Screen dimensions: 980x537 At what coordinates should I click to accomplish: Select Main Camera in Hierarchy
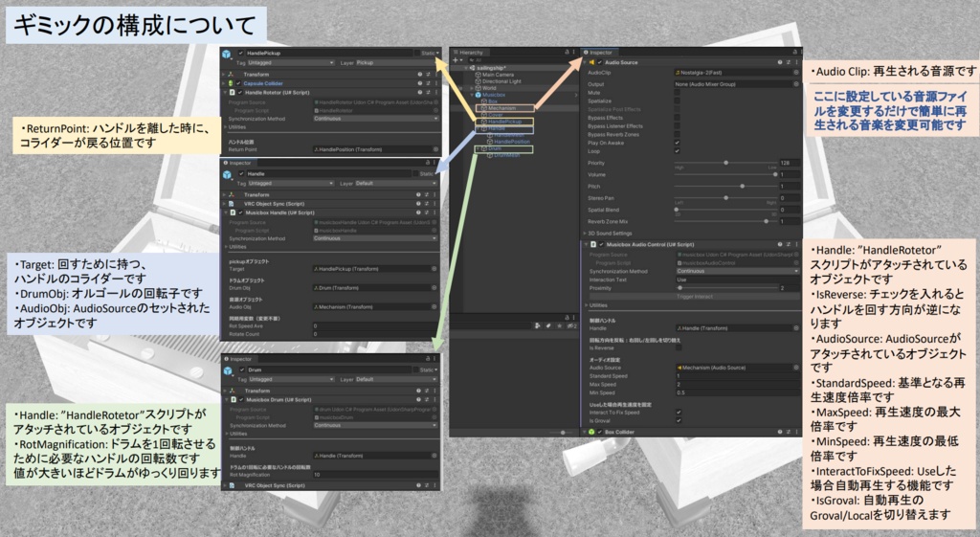[x=498, y=75]
